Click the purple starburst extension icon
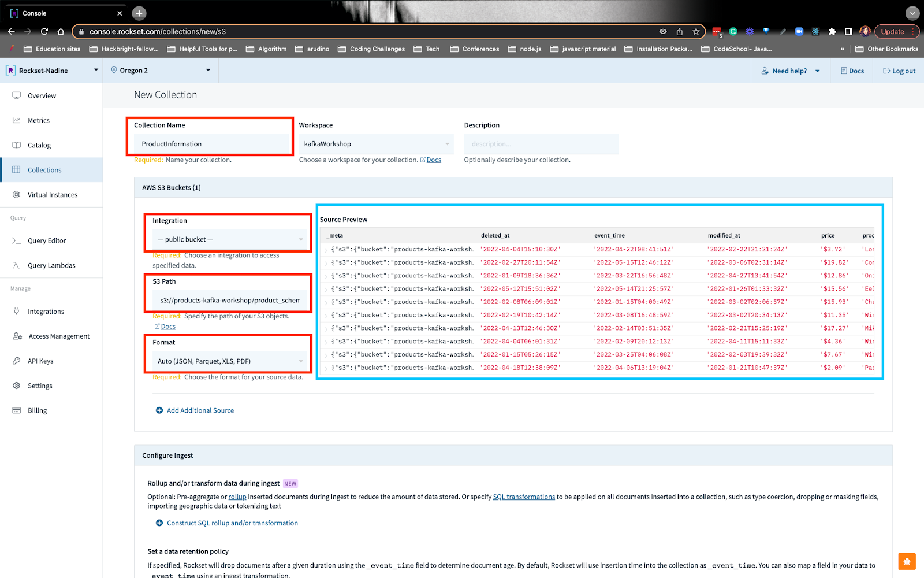Image resolution: width=924 pixels, height=578 pixels. tap(750, 31)
